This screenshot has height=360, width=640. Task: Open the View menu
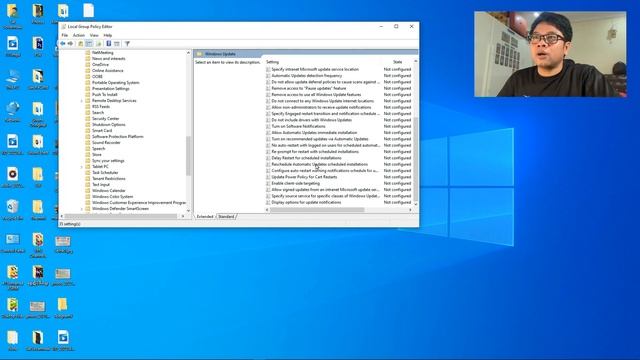tap(94, 36)
